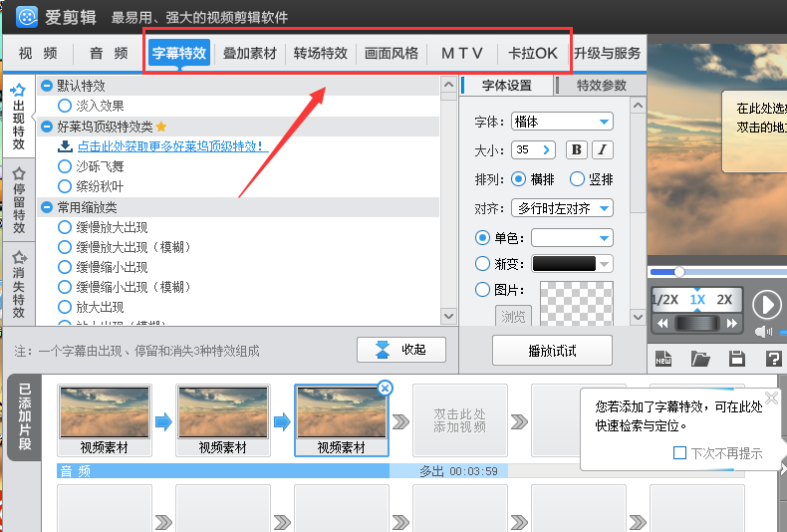Open help with the question mark icon
This screenshot has height=532, width=787.
[x=773, y=359]
